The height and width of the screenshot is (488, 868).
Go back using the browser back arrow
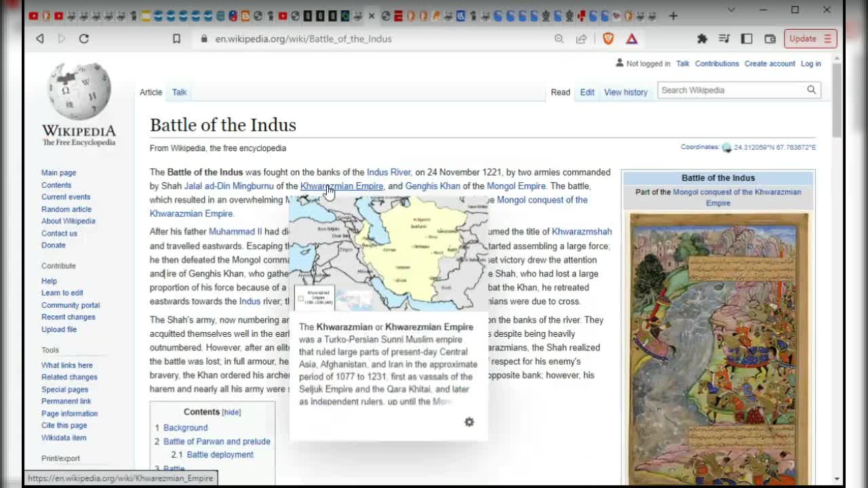click(40, 39)
